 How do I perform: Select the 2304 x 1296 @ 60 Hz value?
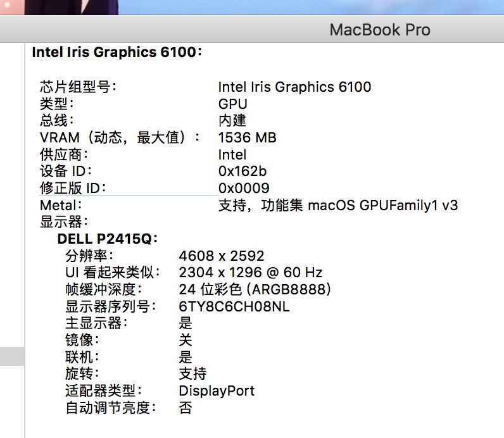click(250, 273)
